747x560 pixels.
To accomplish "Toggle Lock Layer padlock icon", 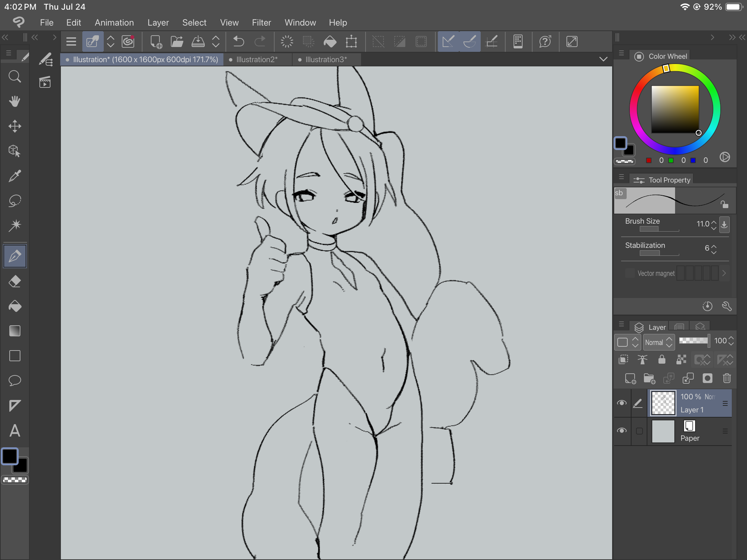I will pos(662,360).
